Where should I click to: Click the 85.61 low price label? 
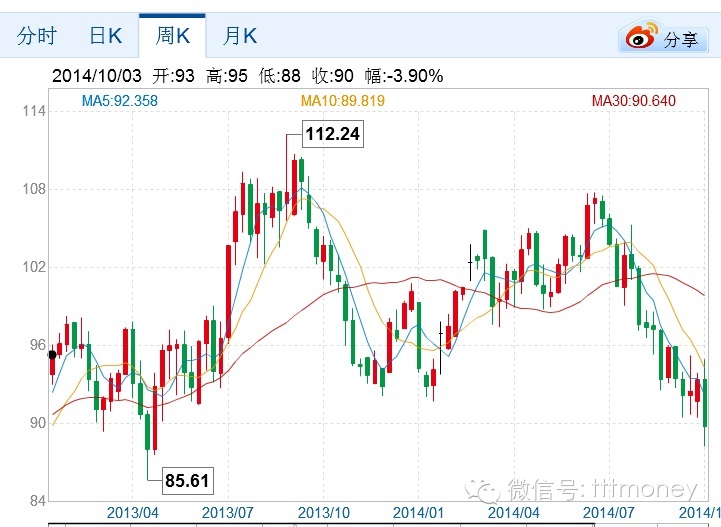point(187,481)
